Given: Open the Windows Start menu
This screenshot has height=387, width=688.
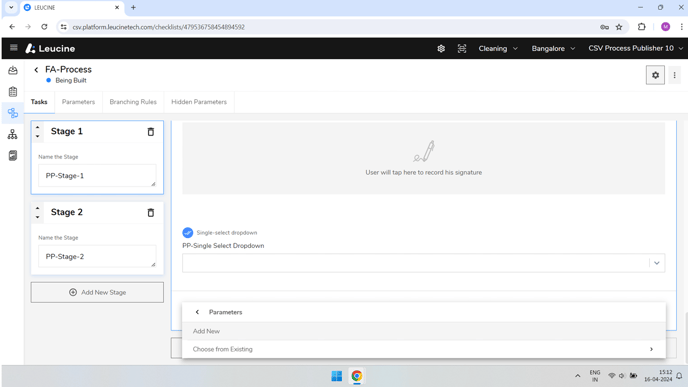Looking at the screenshot, I should click(337, 376).
